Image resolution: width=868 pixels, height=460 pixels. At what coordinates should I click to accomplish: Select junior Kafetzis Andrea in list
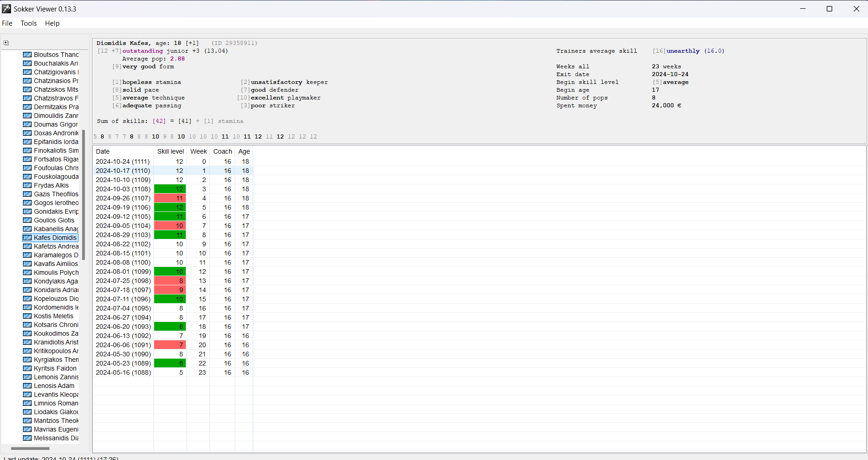click(56, 246)
